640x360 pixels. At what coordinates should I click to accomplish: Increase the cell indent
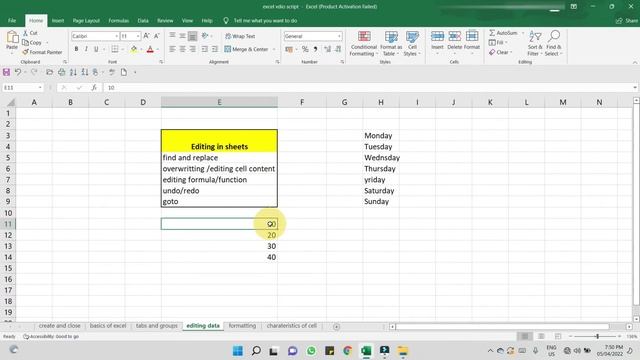coord(215,49)
